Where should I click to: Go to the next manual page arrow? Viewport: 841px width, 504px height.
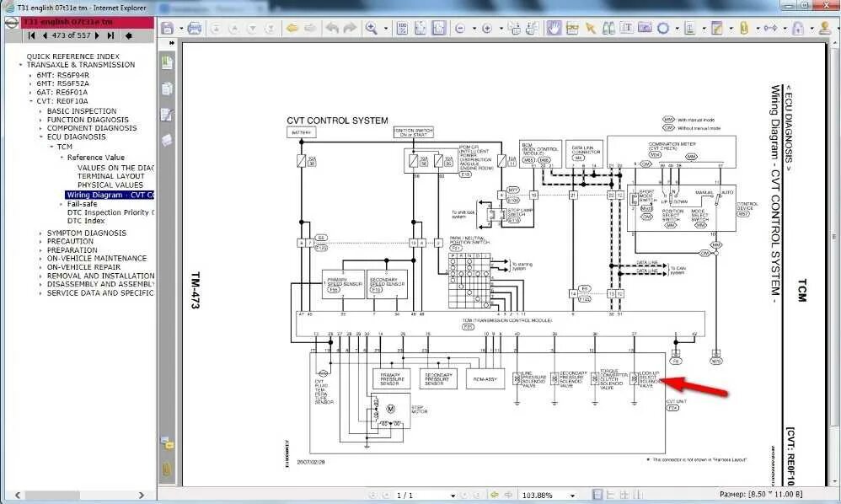coord(98,35)
